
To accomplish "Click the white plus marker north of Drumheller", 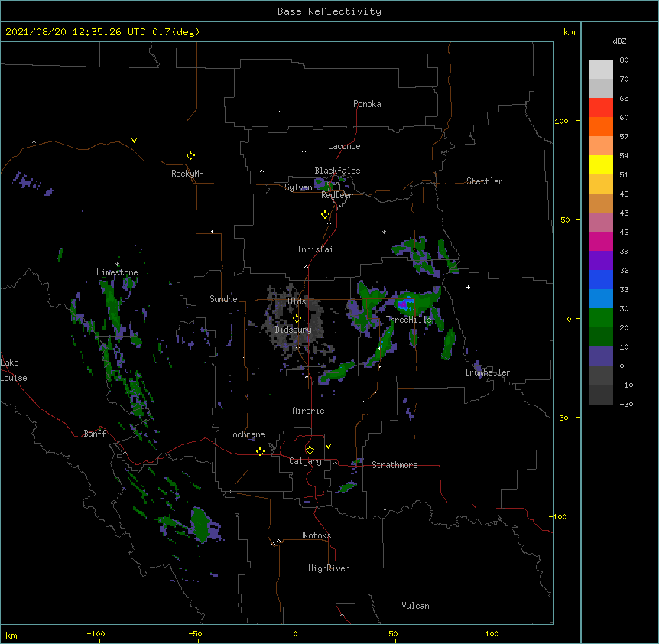I will click(x=468, y=287).
